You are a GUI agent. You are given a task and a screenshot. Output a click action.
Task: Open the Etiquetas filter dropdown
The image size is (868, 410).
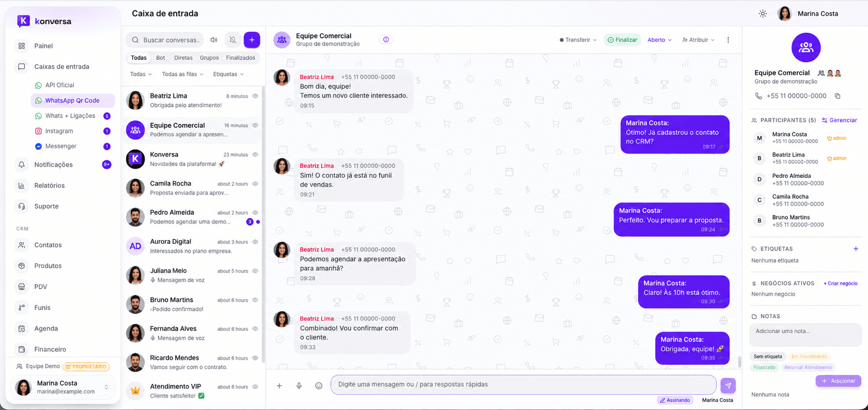228,74
